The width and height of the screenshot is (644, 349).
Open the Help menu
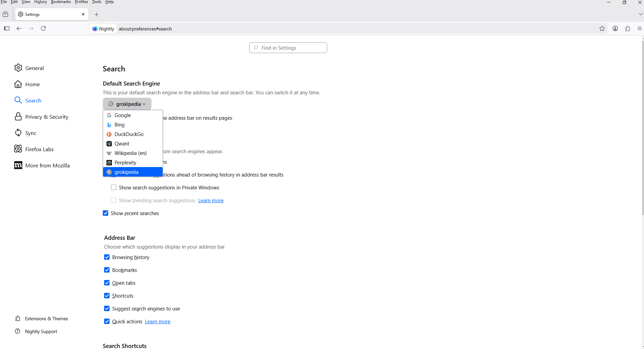[x=110, y=2]
